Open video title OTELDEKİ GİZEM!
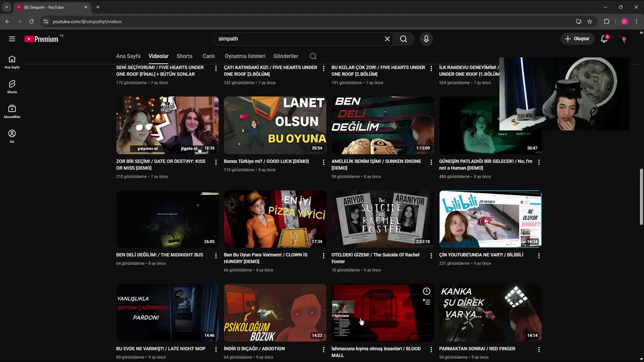This screenshot has width=644, height=362. click(375, 258)
